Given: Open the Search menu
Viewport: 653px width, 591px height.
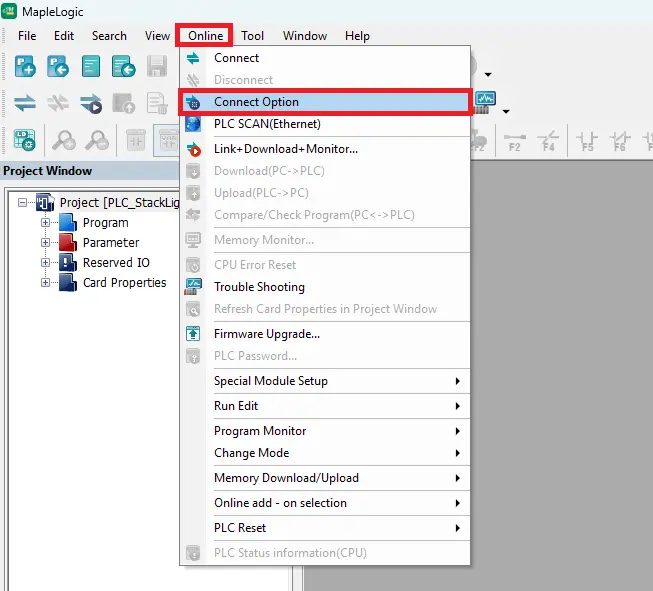Looking at the screenshot, I should click(109, 36).
